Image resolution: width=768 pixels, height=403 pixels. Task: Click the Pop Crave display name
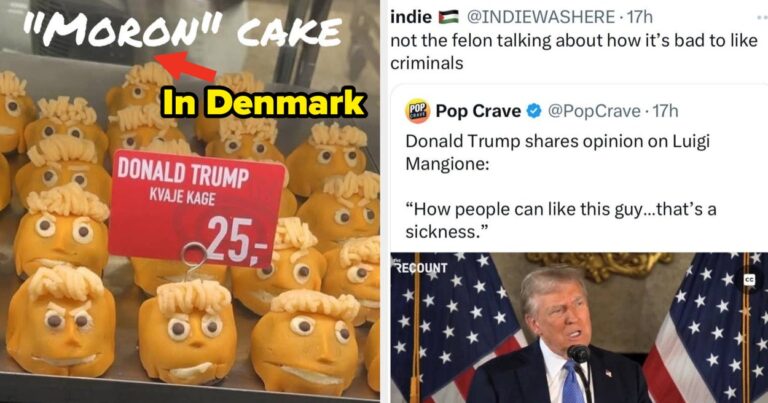point(478,112)
